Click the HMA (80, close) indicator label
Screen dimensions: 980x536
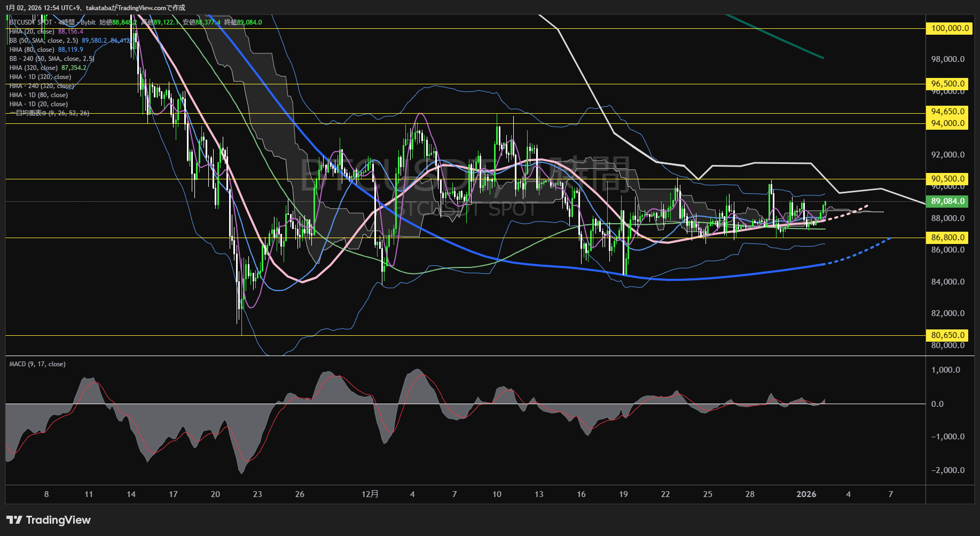point(32,50)
